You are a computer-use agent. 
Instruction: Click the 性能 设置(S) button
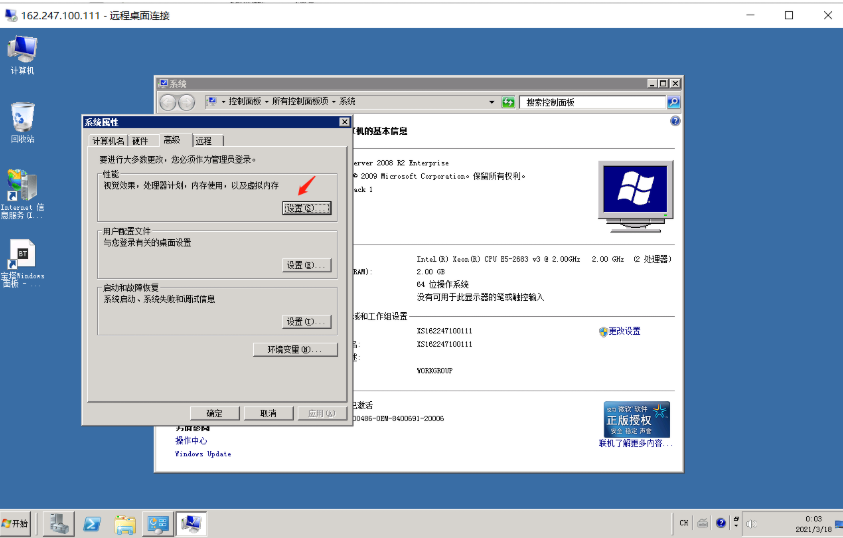(306, 208)
